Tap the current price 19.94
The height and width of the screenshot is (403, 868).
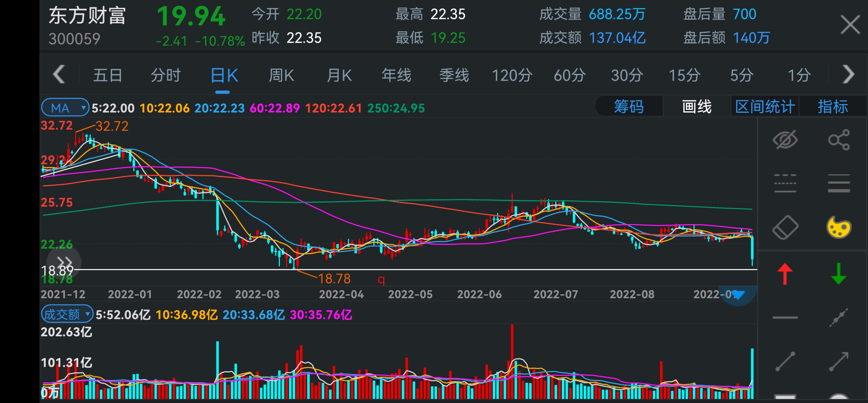coord(191,16)
